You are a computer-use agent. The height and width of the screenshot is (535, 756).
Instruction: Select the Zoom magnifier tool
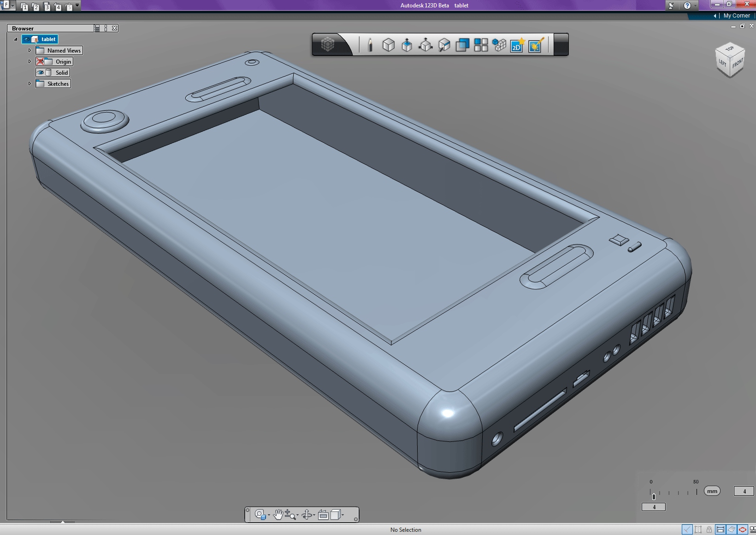tap(290, 515)
